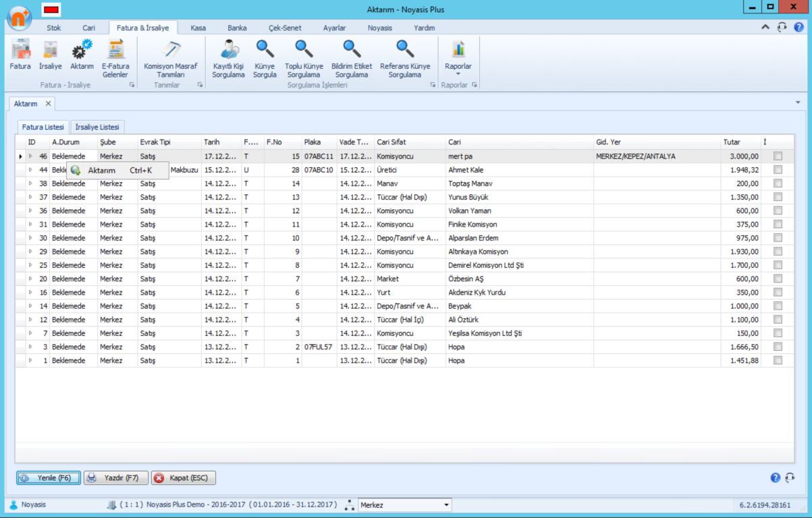Open the Fatura invoice tool
Viewport: 812px width, 518px height.
[20, 55]
